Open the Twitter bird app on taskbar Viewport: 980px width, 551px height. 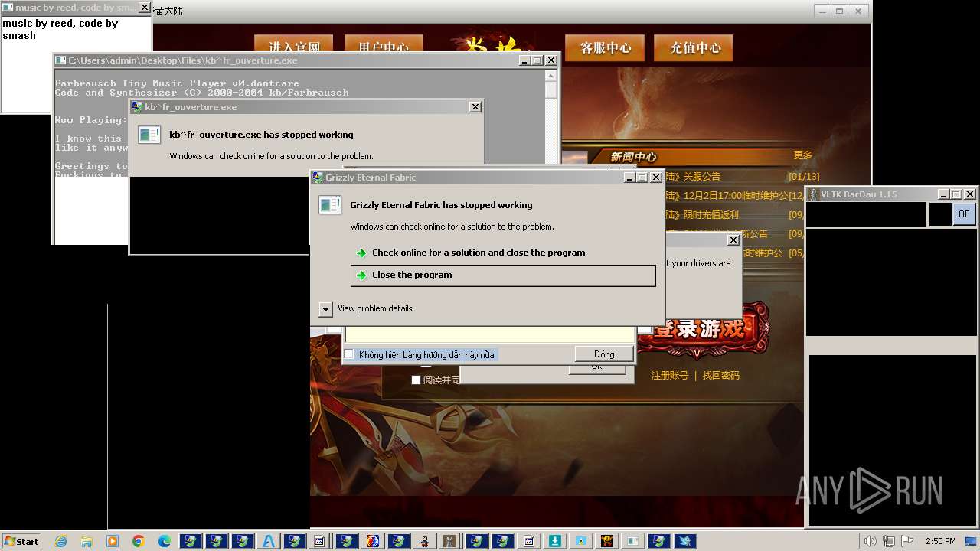tap(685, 541)
